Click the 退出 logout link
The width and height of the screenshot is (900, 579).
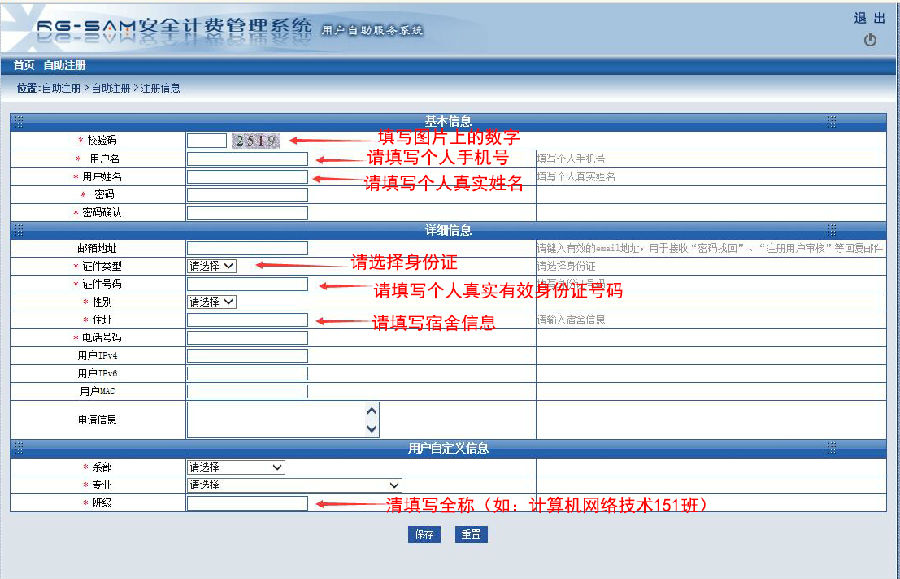[x=868, y=19]
